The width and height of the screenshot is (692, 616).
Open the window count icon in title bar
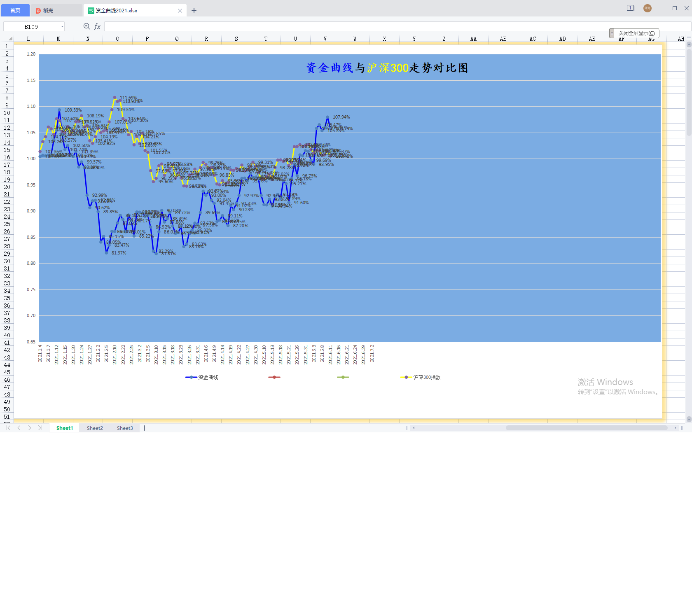click(x=631, y=8)
